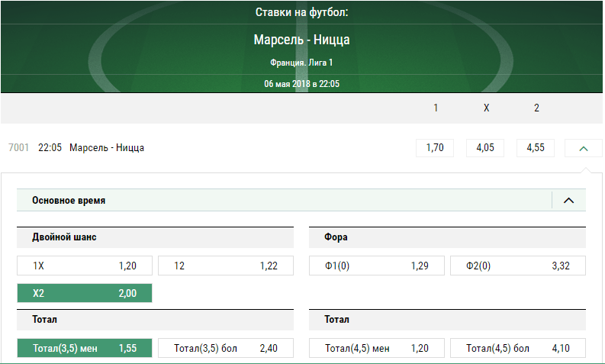This screenshot has height=364, width=605.
Task: Click the Двойной шанс market header
Action: pos(64,237)
